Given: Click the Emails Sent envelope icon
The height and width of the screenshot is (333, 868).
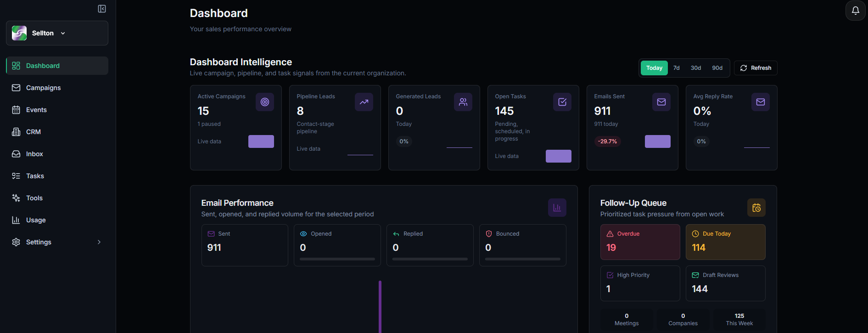Looking at the screenshot, I should 661,102.
